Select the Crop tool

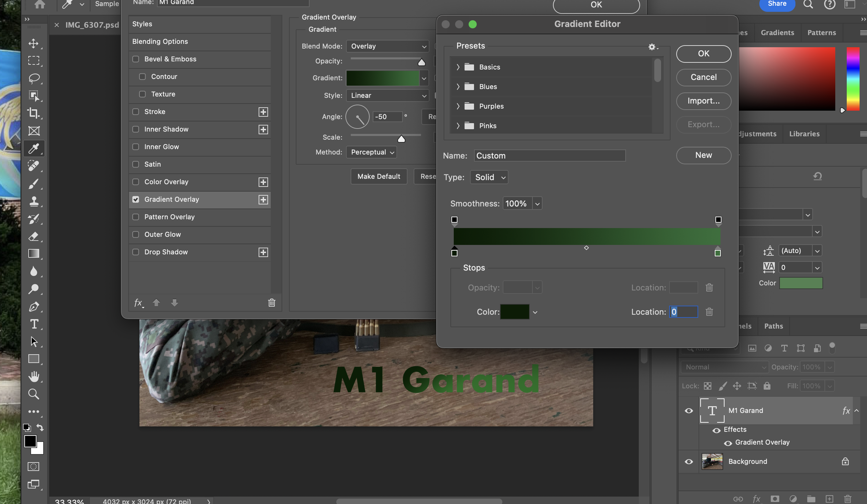[x=34, y=113]
